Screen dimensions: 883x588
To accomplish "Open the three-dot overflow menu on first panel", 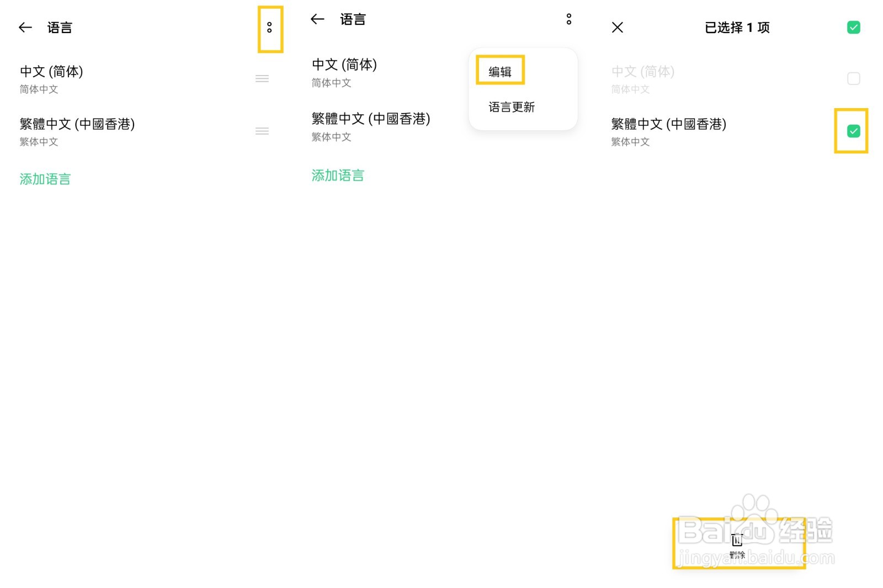I will (270, 28).
